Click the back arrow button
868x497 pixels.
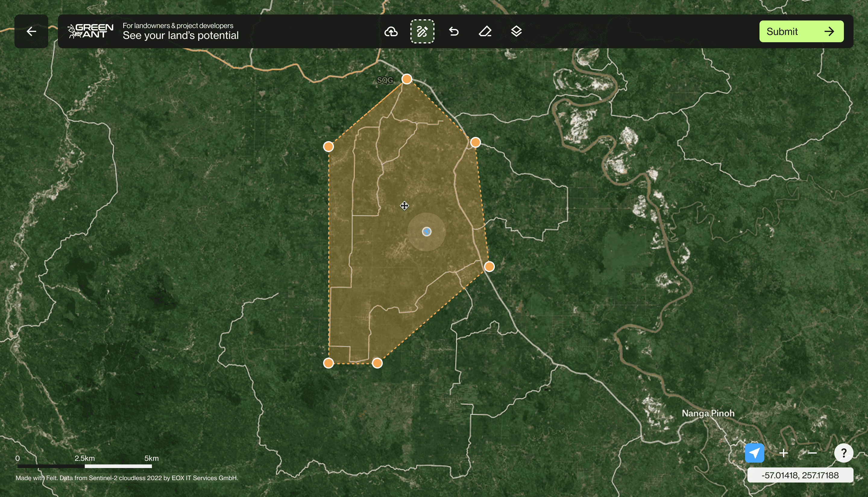pos(31,31)
